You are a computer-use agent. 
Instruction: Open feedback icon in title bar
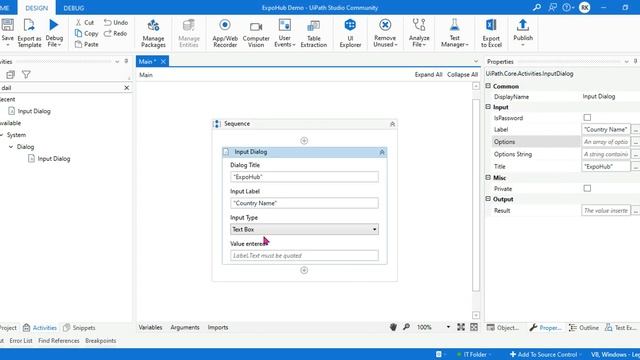tap(552, 7)
